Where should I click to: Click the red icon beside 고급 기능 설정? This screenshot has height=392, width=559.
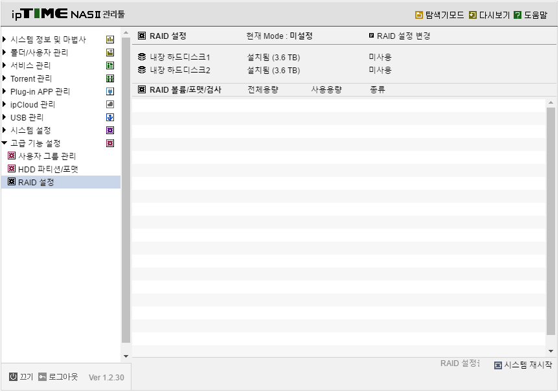coord(110,143)
